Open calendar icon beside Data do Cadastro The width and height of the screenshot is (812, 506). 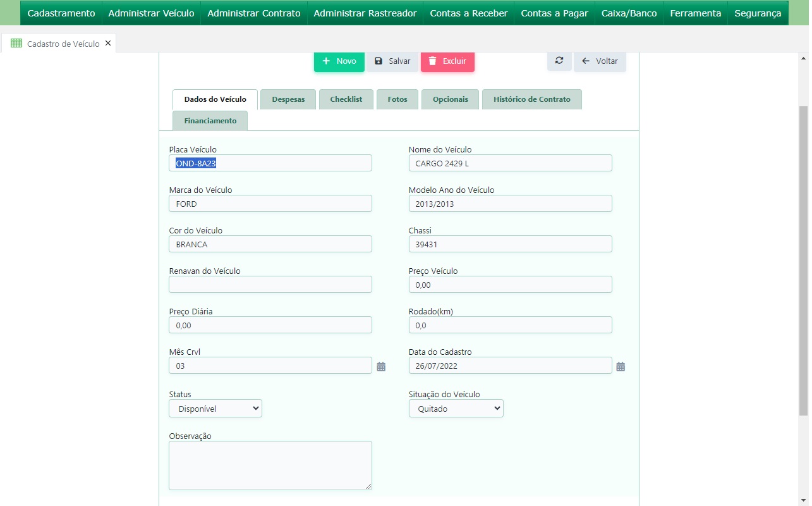621,367
